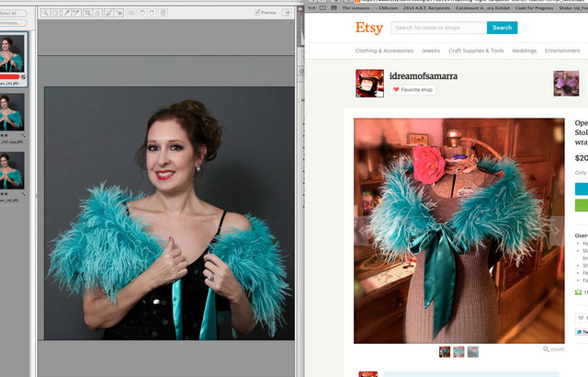Select the Crop tool

[x=87, y=13]
